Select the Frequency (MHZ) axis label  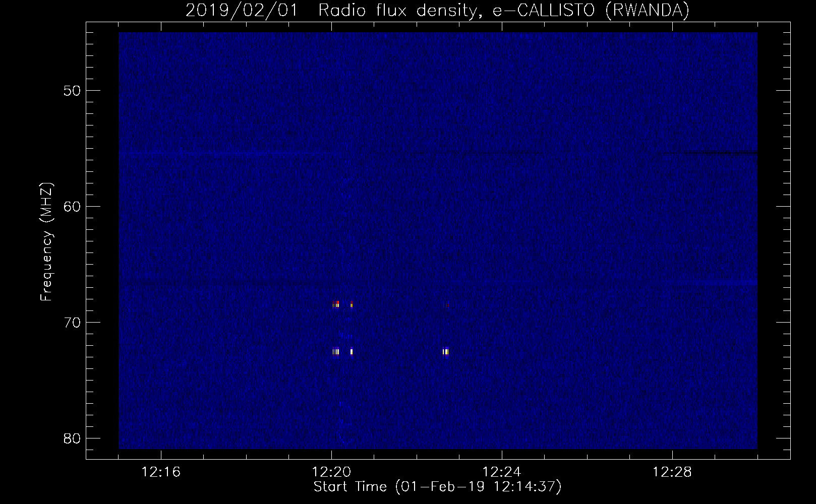coord(46,242)
